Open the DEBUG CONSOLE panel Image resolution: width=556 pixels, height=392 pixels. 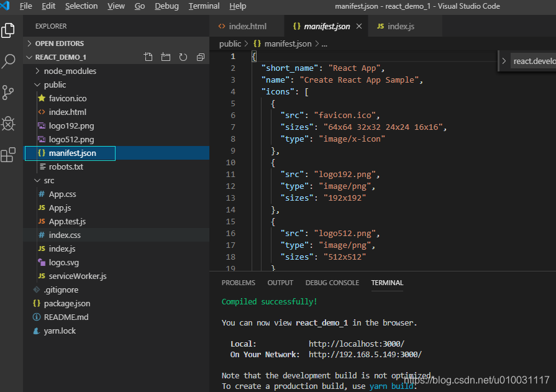point(332,283)
